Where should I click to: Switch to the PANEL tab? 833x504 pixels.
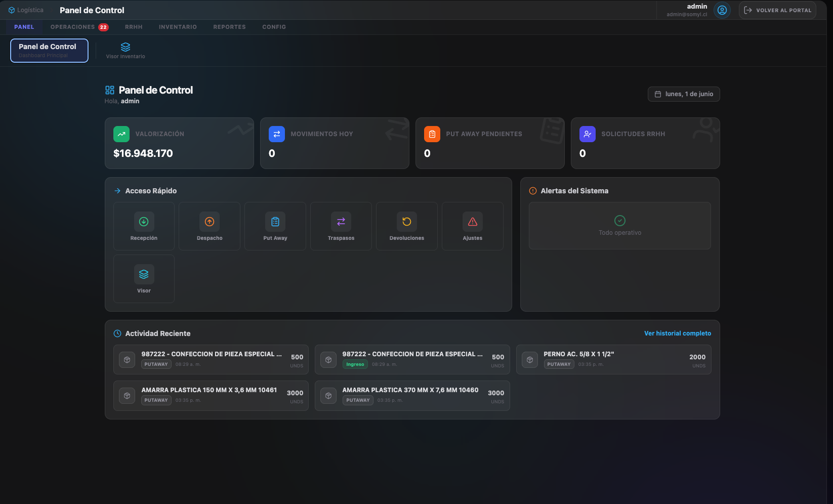24,27
